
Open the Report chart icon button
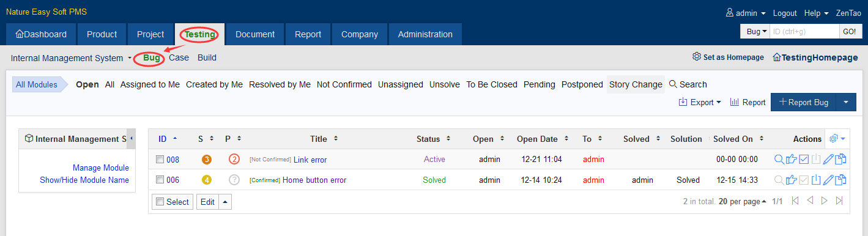[x=747, y=102]
